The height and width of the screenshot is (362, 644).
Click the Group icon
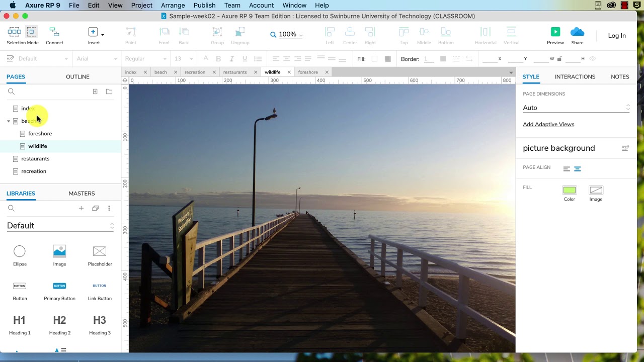[217, 32]
